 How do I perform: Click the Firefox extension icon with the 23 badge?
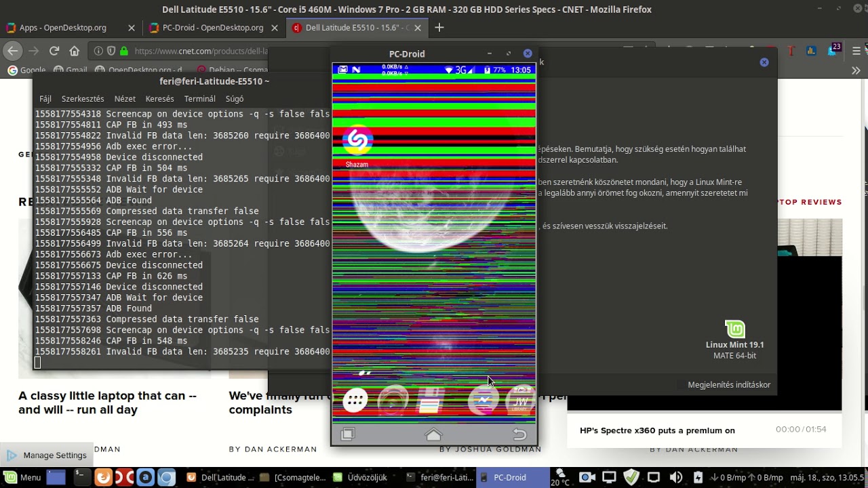tap(833, 50)
